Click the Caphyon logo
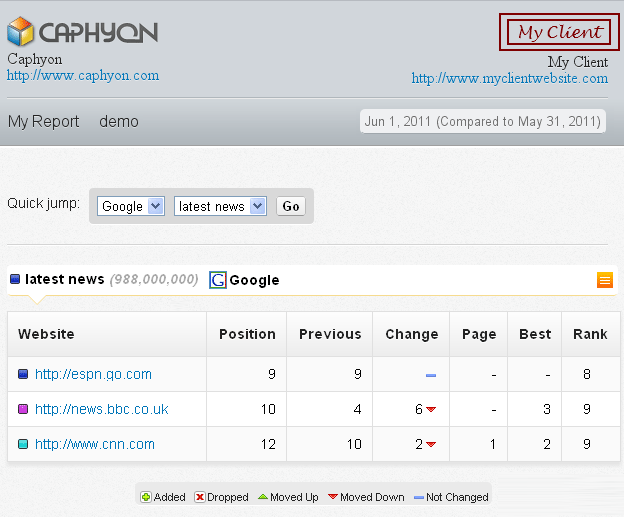Screen dimensions: 624x517 [82, 32]
